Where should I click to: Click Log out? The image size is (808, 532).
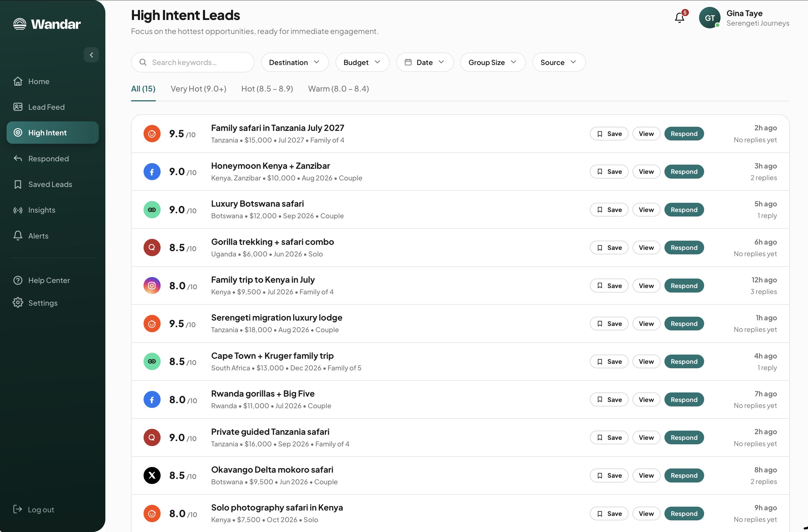click(34, 509)
